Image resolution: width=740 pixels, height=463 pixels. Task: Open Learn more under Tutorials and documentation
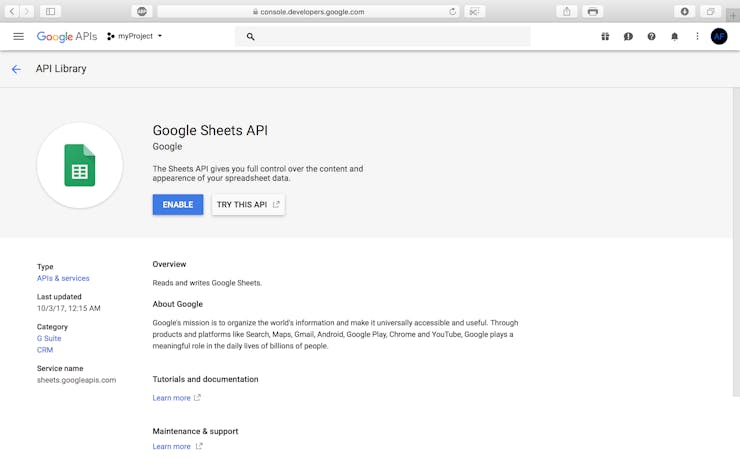(171, 398)
